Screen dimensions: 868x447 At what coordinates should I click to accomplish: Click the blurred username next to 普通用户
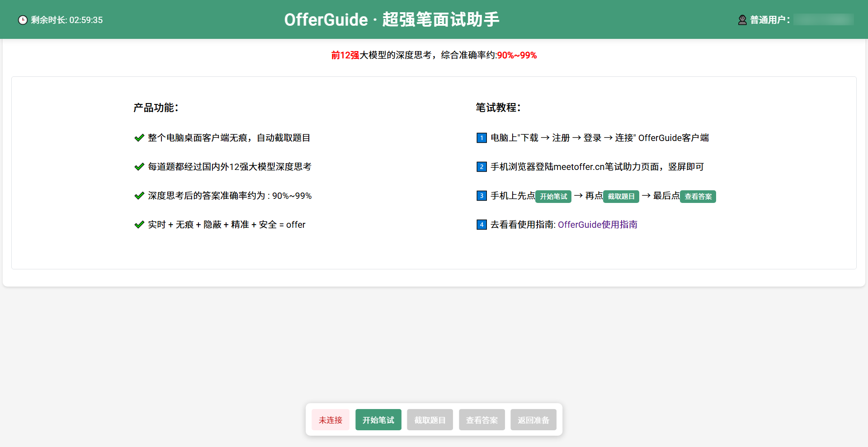pyautogui.click(x=824, y=20)
